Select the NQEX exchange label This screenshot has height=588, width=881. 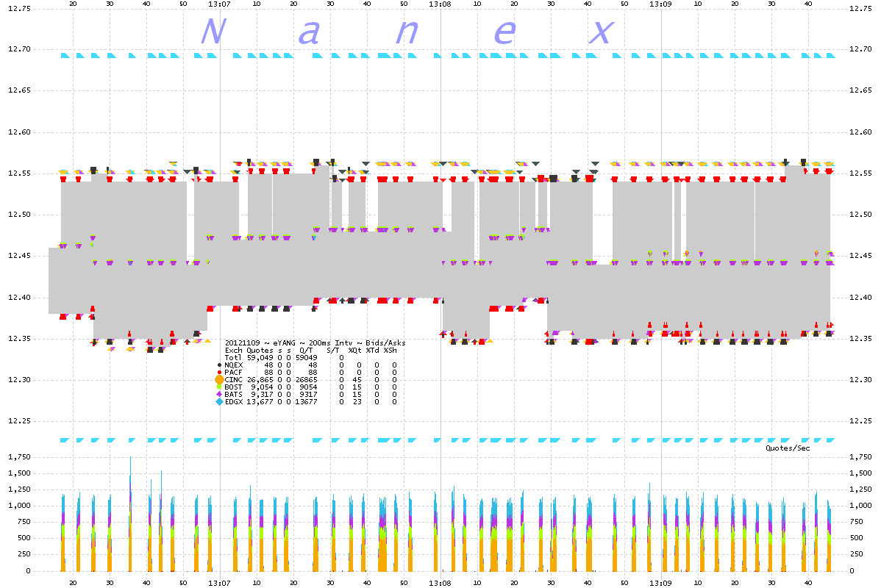234,365
